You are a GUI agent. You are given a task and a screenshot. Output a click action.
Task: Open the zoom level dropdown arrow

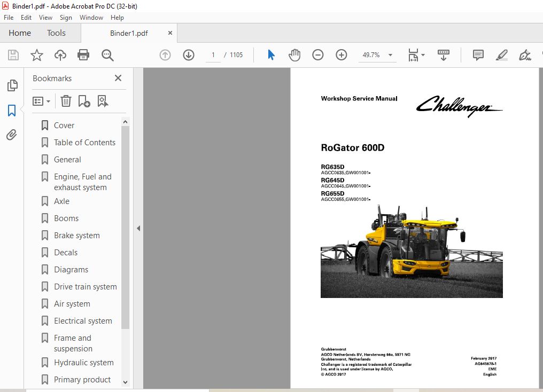coord(390,55)
